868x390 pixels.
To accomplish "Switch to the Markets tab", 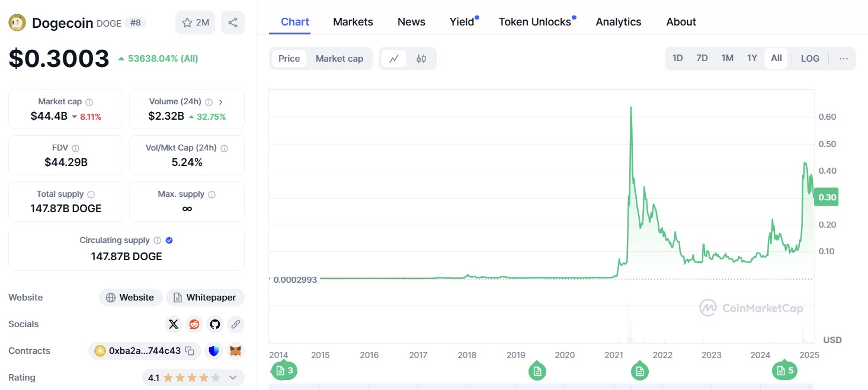I will click(353, 21).
